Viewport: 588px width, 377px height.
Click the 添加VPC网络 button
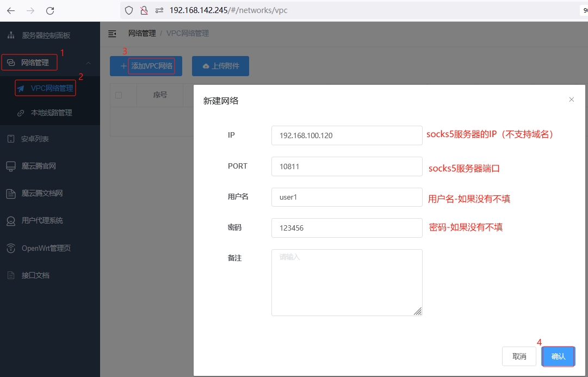pos(146,66)
